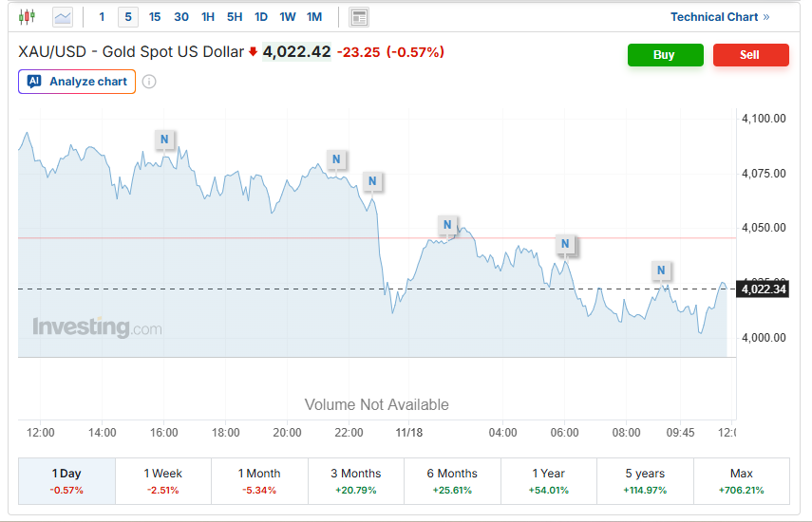Switch to candlestick chart type
The image size is (812, 522).
[27, 17]
